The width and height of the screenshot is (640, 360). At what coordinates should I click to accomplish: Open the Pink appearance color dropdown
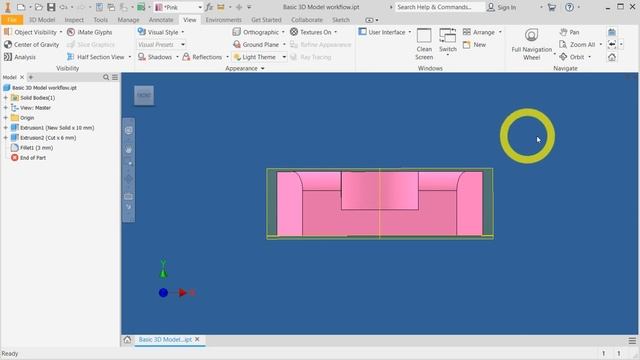[200, 7]
